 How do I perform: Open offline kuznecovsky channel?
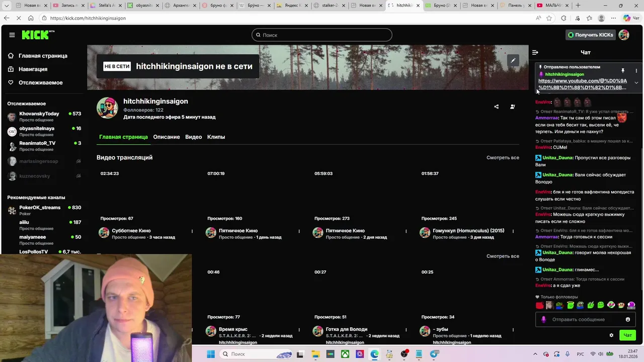click(x=44, y=176)
